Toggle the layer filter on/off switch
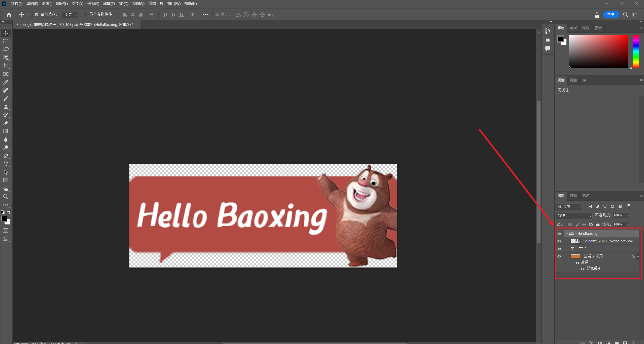 click(629, 206)
